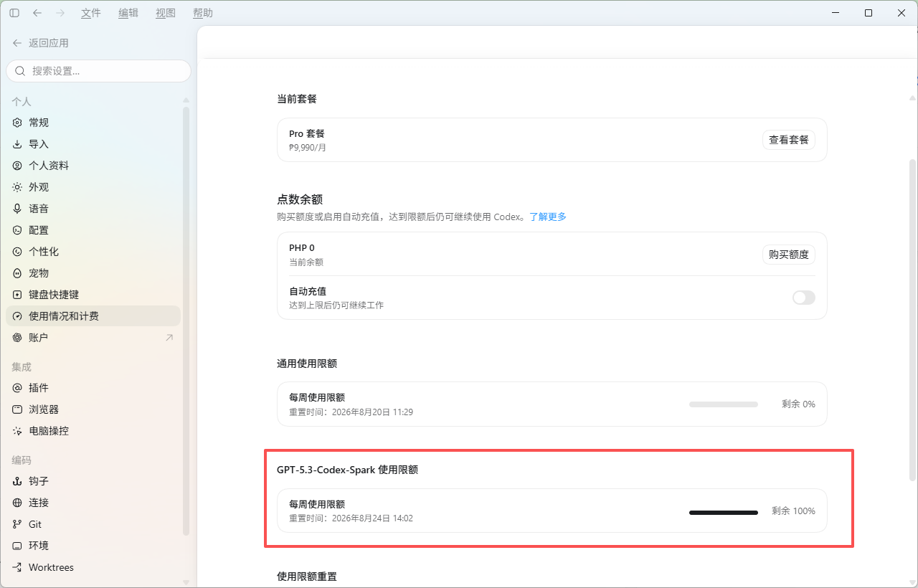This screenshot has height=588, width=918.
Task: Click the window icon beside 浏览器
Action: (x=17, y=409)
